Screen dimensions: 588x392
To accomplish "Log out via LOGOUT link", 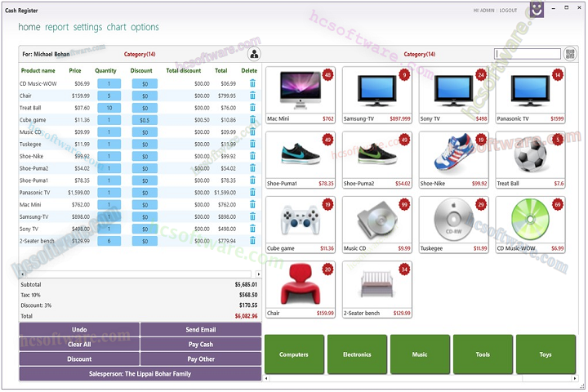I will pos(508,11).
